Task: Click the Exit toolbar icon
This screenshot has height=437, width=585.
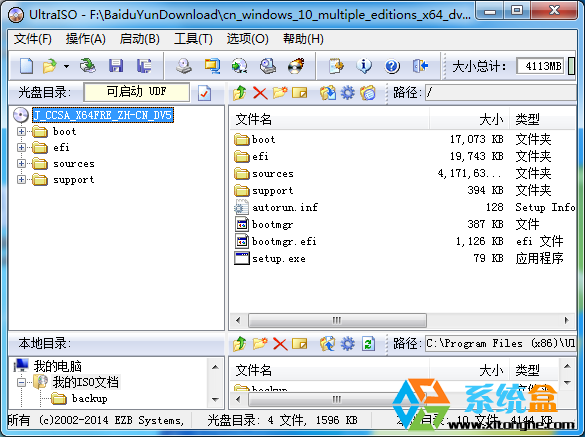Action: point(420,66)
